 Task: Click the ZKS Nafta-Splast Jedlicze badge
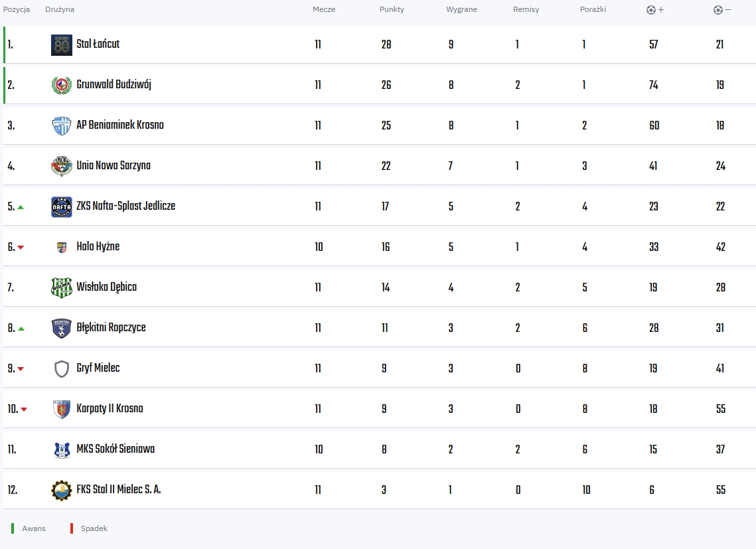pyautogui.click(x=62, y=207)
